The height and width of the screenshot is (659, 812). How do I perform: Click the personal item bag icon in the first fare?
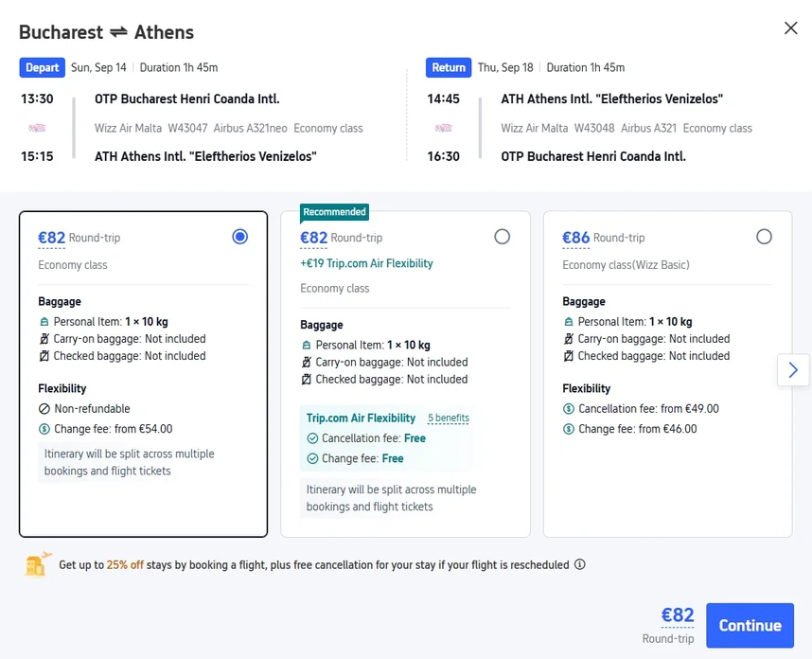point(44,322)
